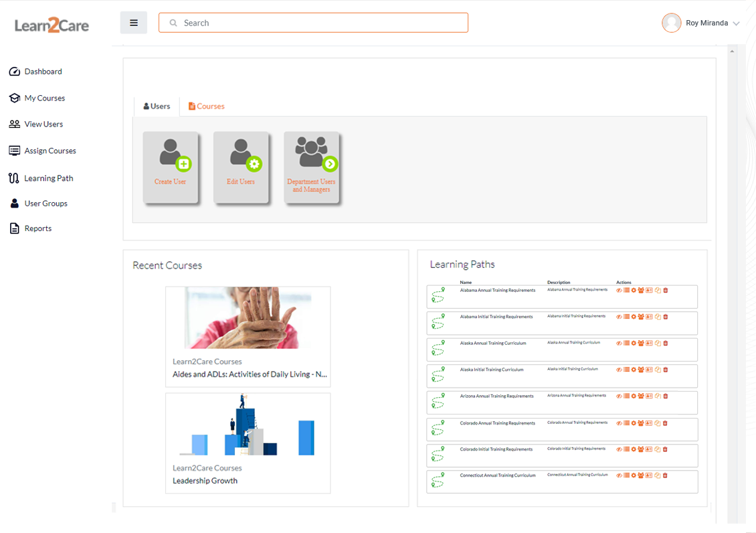Toggle visibility eye for Alaska Initial Training Curriculum
The height and width of the screenshot is (533, 756).
click(619, 370)
